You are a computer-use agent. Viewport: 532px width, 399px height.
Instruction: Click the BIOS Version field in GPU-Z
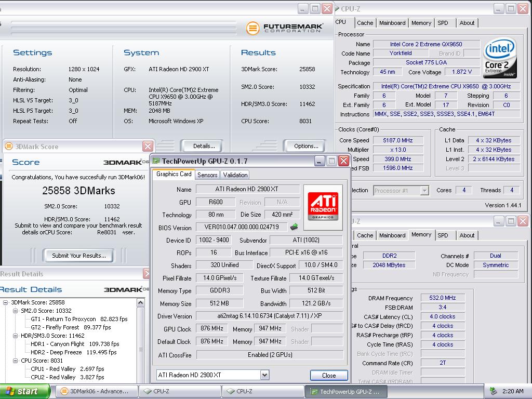[242, 227]
